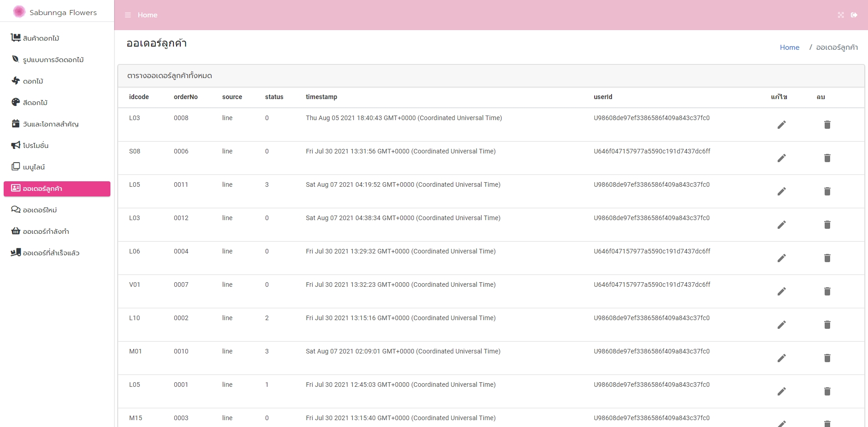This screenshot has height=427, width=868.
Task: Open ออเดอร์ที่สำเร็จแล้ว sidebar item
Action: coord(57,253)
